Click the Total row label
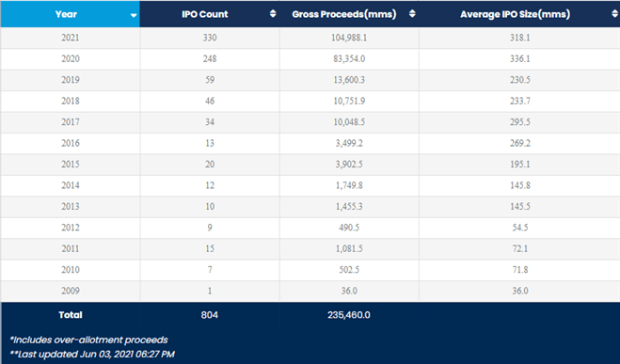Viewport: 620px width, 364px height. point(71,315)
